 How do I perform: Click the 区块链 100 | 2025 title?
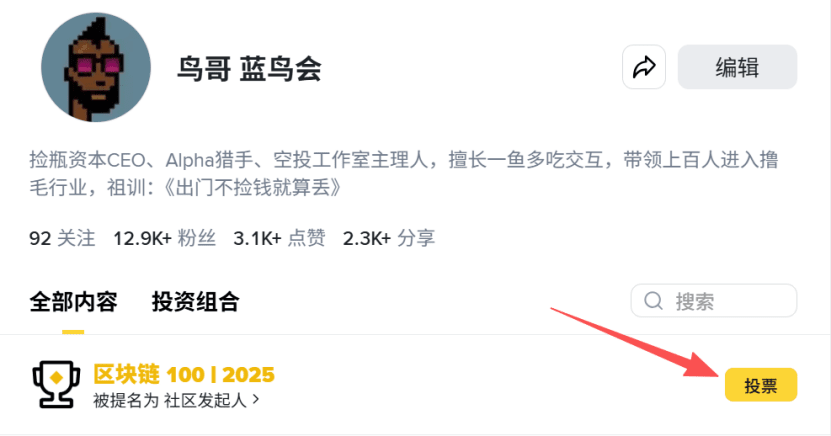click(184, 375)
